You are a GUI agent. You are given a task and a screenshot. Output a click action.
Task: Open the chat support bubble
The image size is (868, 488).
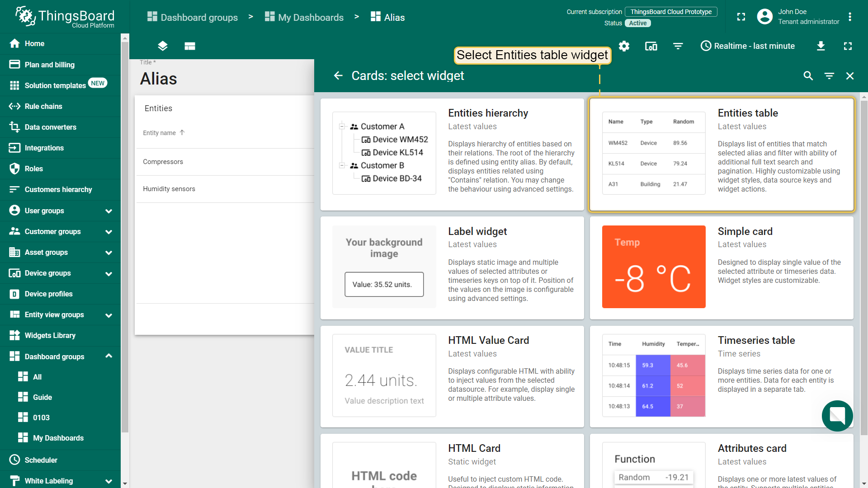tap(837, 416)
